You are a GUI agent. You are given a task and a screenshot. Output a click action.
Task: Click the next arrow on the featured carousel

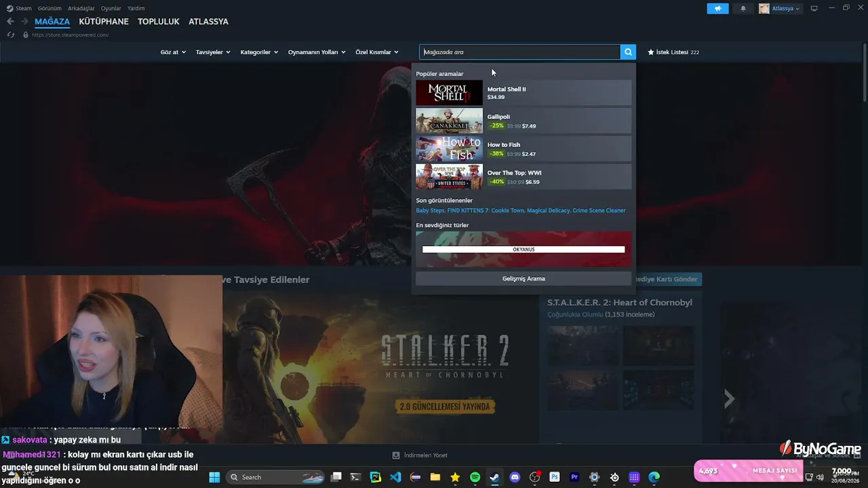[729, 399]
